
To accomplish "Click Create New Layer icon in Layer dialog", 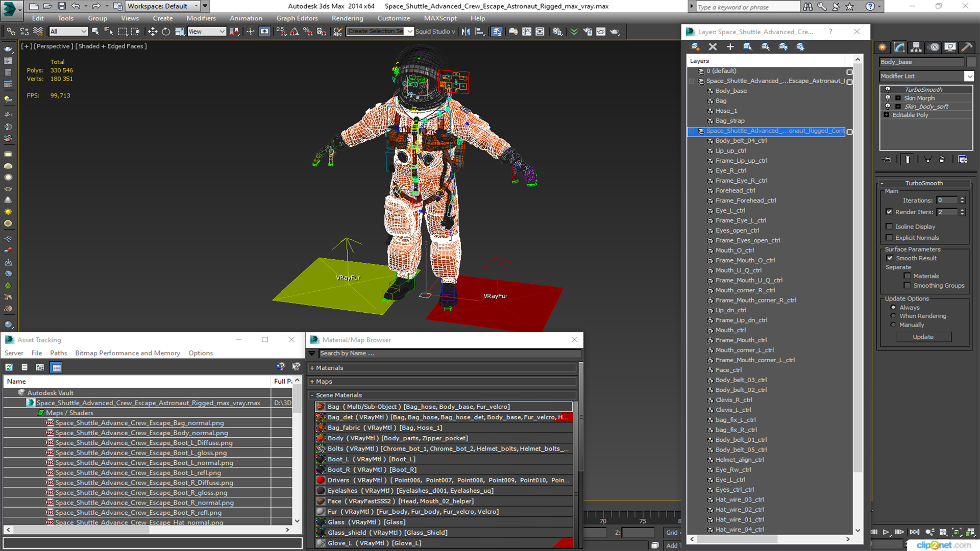I will (695, 47).
